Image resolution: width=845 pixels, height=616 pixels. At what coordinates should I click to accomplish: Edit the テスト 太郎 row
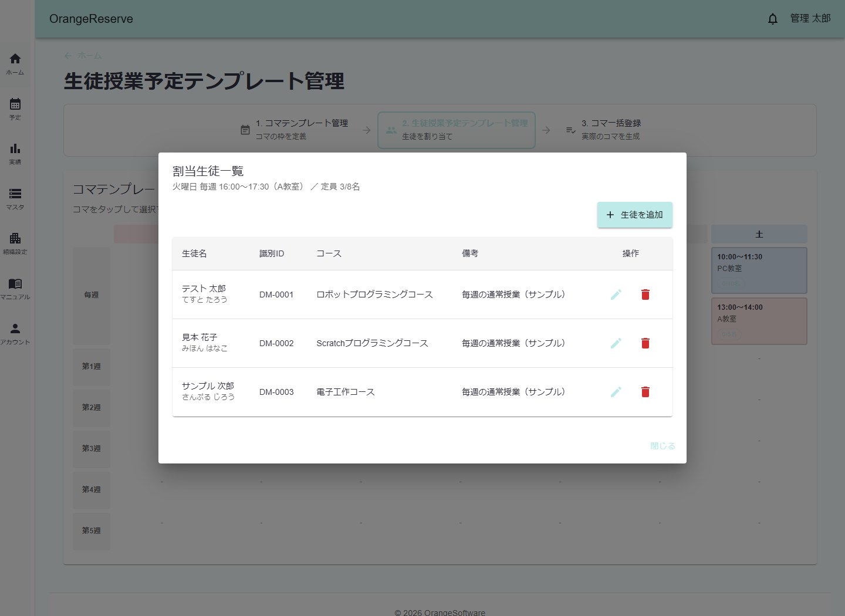(x=616, y=295)
